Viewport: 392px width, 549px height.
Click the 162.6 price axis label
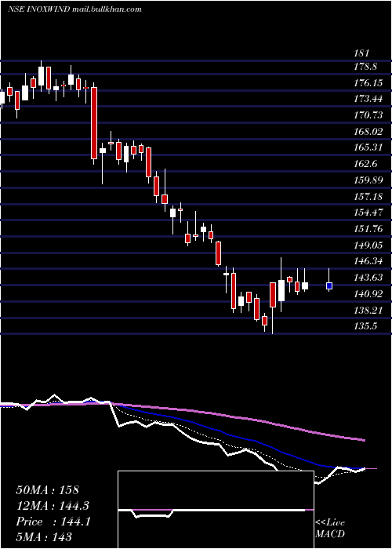coord(365,164)
